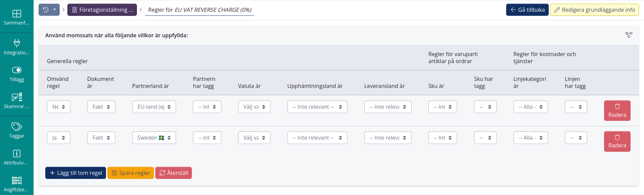Open Tillägg toggle icon in sidebar
The width and height of the screenshot is (644, 195).
coord(16,74)
